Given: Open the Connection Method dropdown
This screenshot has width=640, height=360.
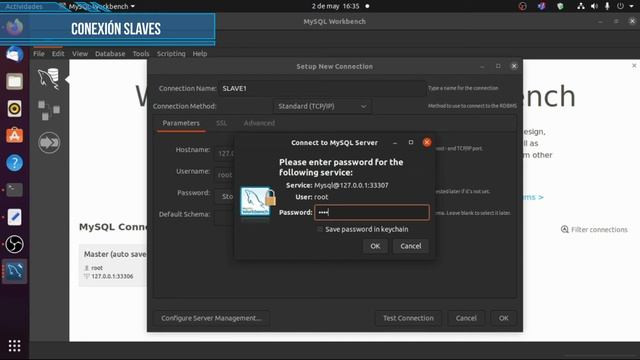Looking at the screenshot, I should click(322, 106).
